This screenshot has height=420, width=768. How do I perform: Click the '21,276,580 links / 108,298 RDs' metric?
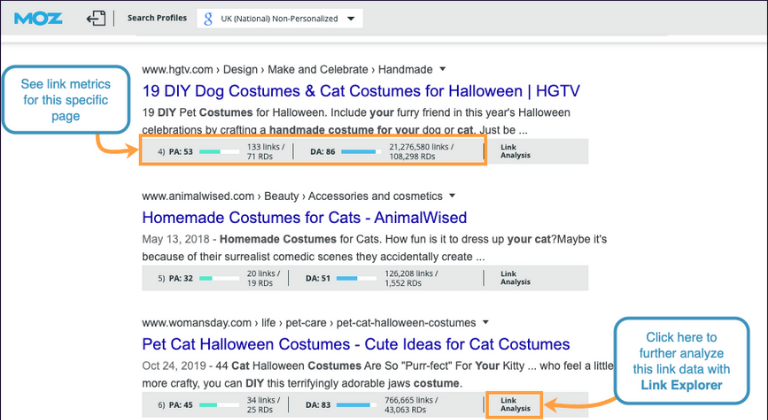click(x=421, y=151)
